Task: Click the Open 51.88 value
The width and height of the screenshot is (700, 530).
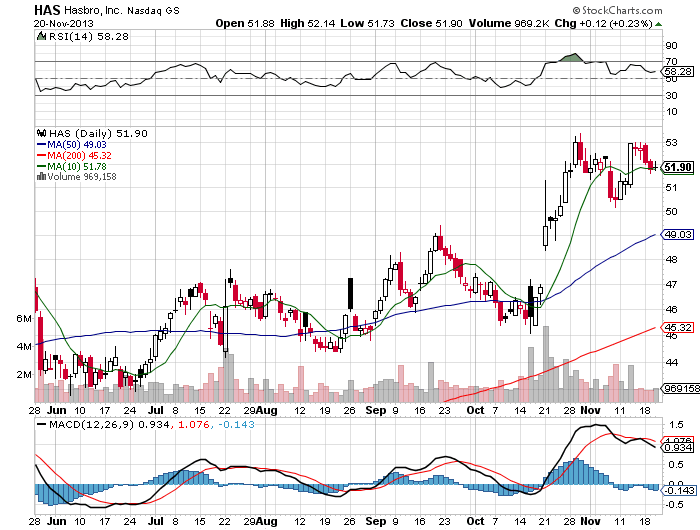Action: pyautogui.click(x=245, y=23)
